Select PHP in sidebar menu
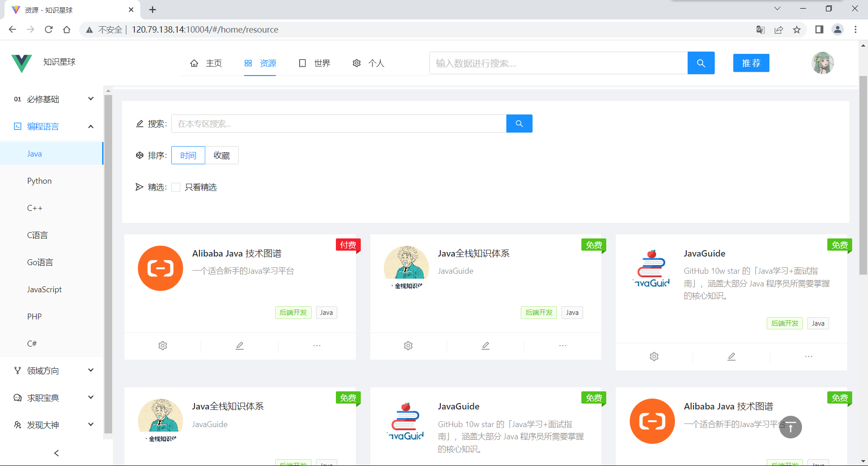The image size is (868, 466). [52, 316]
